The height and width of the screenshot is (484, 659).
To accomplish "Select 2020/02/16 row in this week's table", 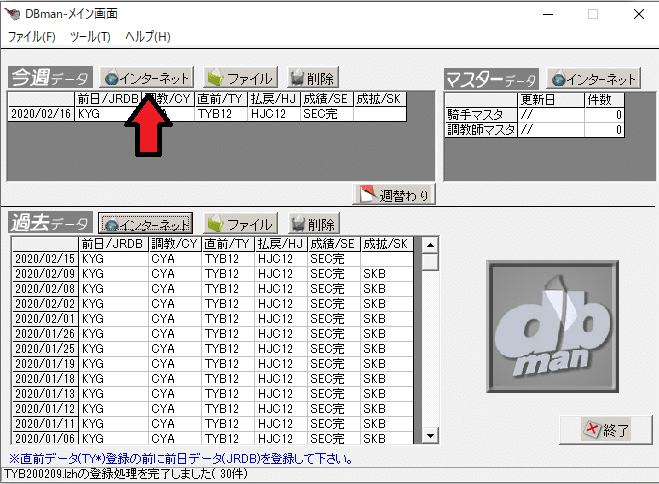I will (x=207, y=114).
